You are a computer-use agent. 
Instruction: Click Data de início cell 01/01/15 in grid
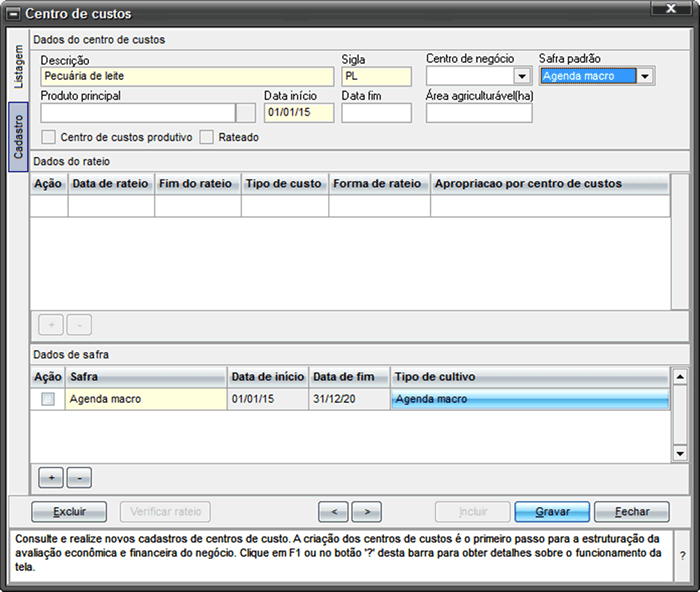(x=268, y=399)
